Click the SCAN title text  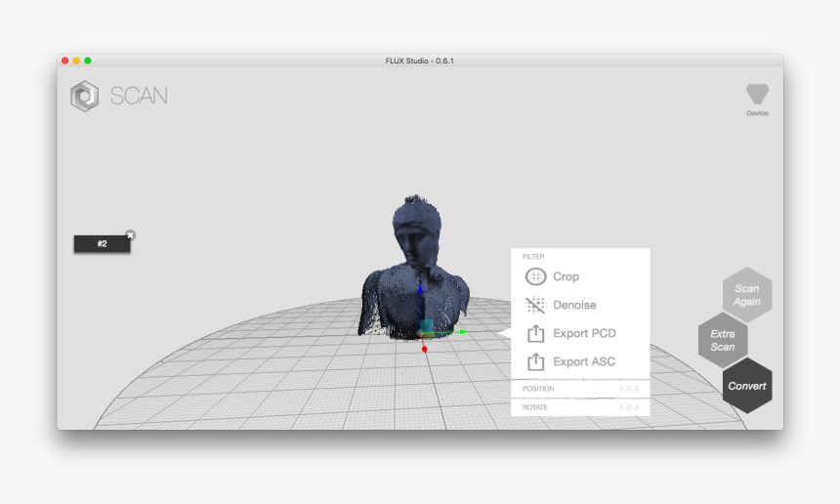(139, 96)
